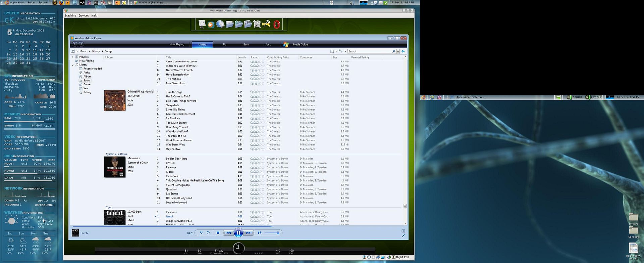Viewport: 644px width, 263px height.
Task: Expand the Playlists tree node
Action: [x=73, y=57]
